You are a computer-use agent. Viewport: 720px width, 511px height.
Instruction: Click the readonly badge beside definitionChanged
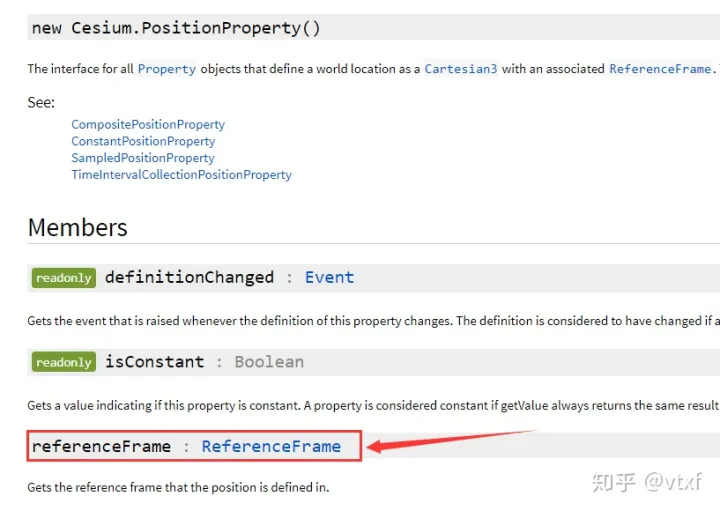63,278
